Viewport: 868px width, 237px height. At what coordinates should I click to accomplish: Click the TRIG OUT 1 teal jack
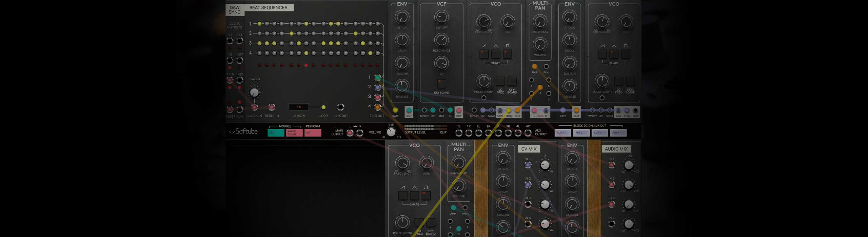[x=377, y=78]
